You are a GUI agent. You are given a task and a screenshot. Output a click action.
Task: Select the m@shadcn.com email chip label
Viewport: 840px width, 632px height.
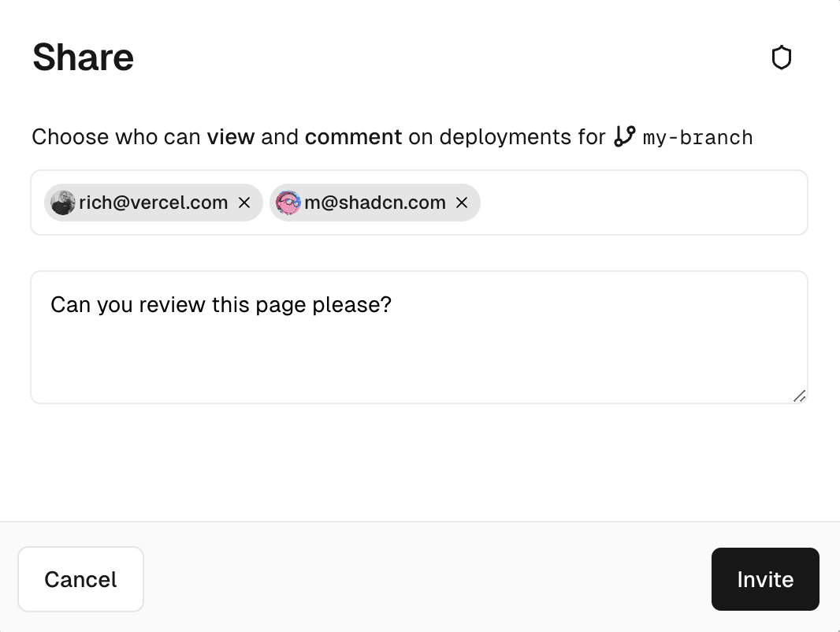(375, 203)
